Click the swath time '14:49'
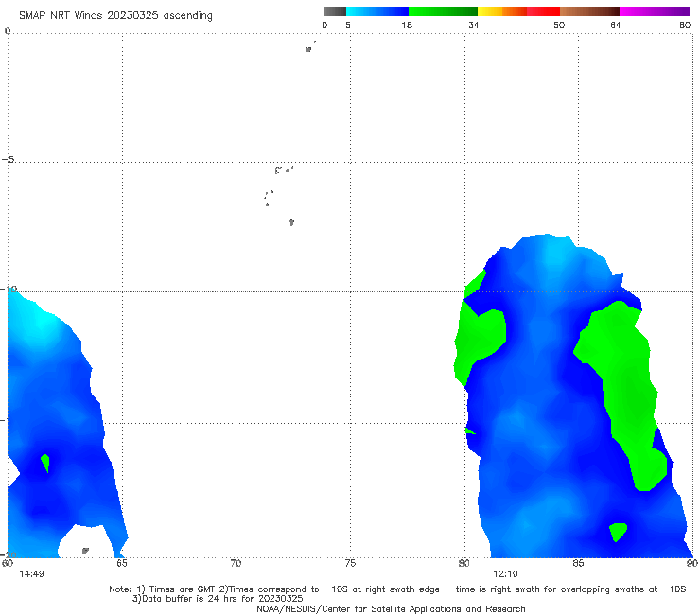This screenshot has width=700, height=615. [32, 574]
